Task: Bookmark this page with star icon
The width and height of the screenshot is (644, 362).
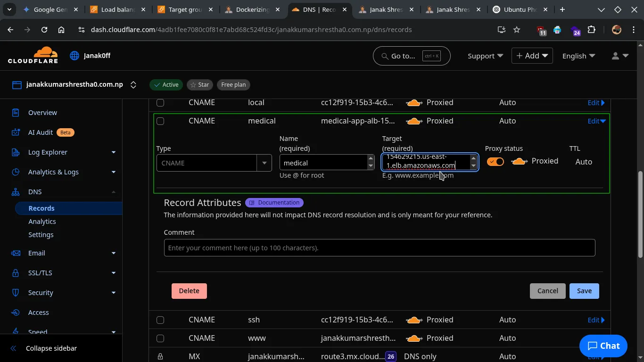Action: pyautogui.click(x=517, y=30)
